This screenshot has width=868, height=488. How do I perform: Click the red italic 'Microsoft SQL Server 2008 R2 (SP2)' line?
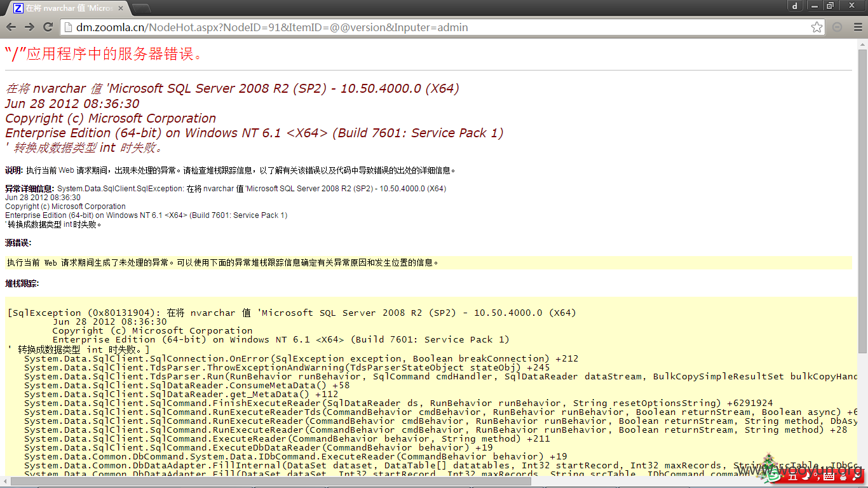(x=232, y=88)
